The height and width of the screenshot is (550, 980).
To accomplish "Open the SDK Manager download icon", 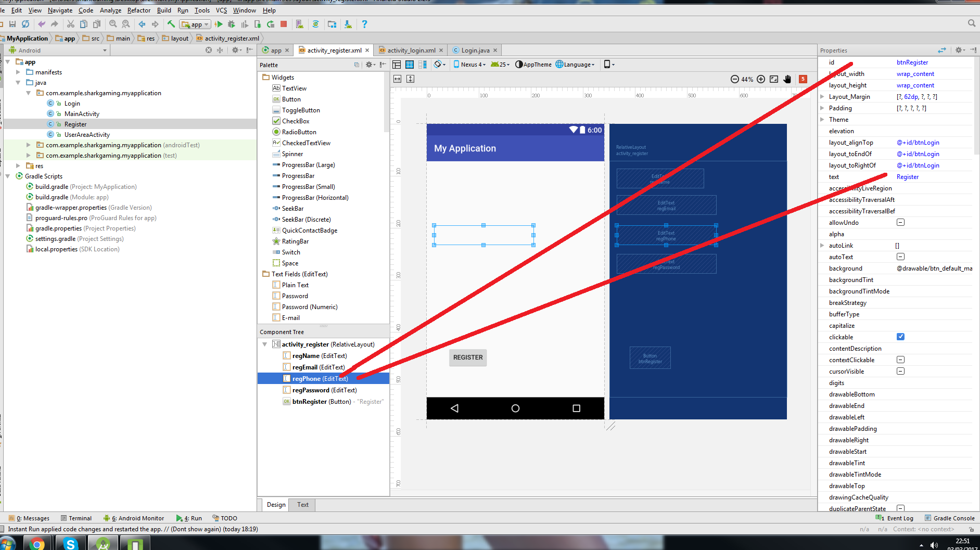I will 348,24.
